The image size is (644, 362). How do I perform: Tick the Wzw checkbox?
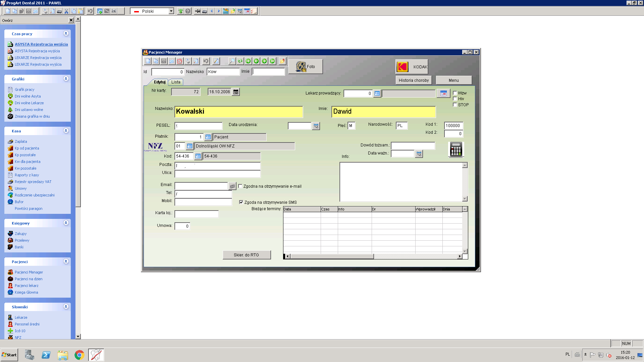[x=455, y=93]
